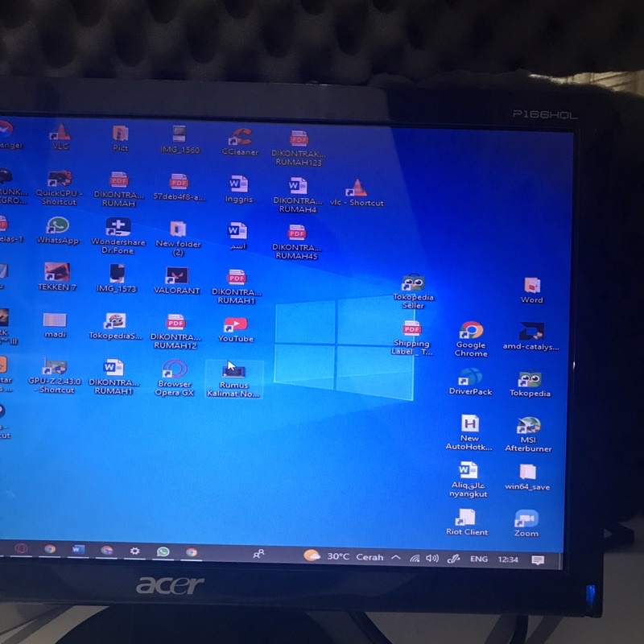Launch the DriverPack shortcut
644x644 pixels.
(470, 382)
